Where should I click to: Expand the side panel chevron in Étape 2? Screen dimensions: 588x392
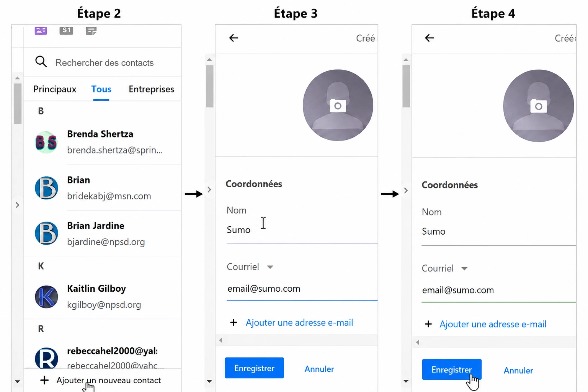(17, 205)
